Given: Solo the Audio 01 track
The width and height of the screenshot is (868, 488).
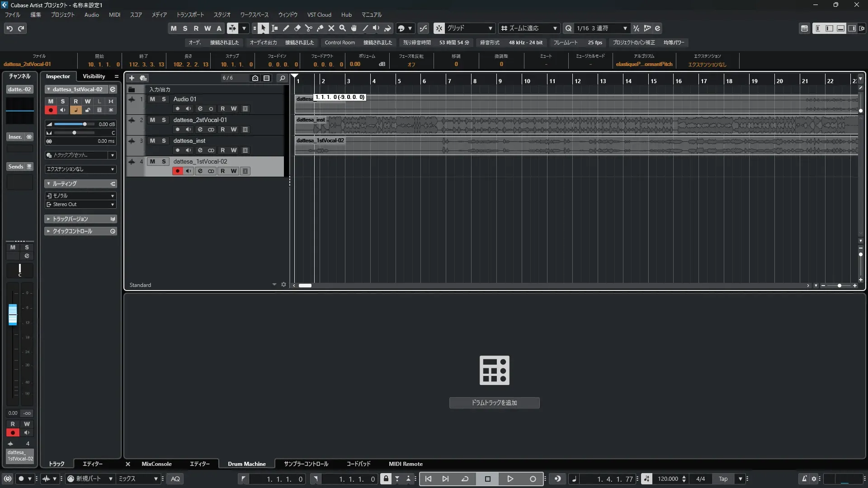Looking at the screenshot, I should [x=164, y=99].
